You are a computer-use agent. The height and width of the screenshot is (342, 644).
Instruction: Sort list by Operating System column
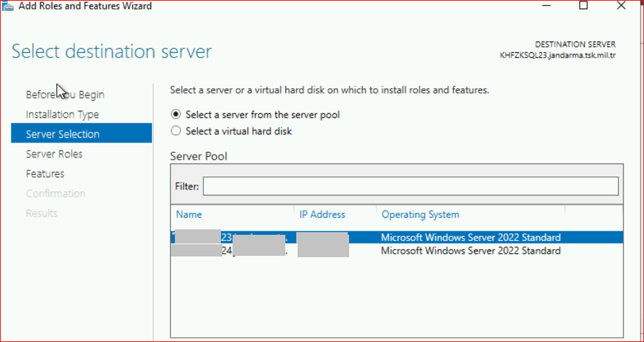pyautogui.click(x=420, y=214)
